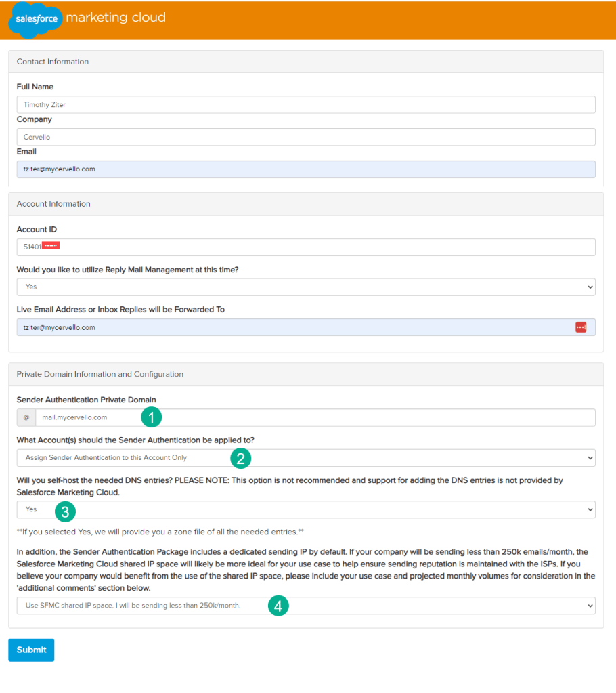This screenshot has width=616, height=693.
Task: Click the green step 3 marker
Action: pyautogui.click(x=65, y=510)
